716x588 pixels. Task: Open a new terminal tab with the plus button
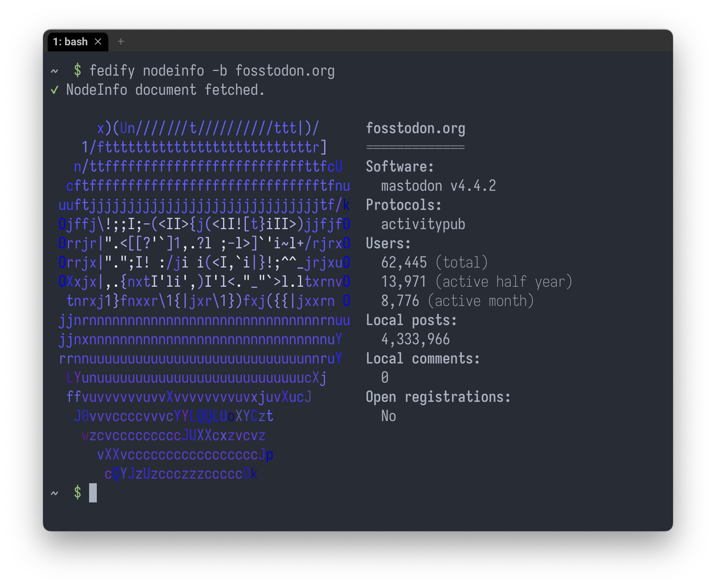(x=121, y=42)
